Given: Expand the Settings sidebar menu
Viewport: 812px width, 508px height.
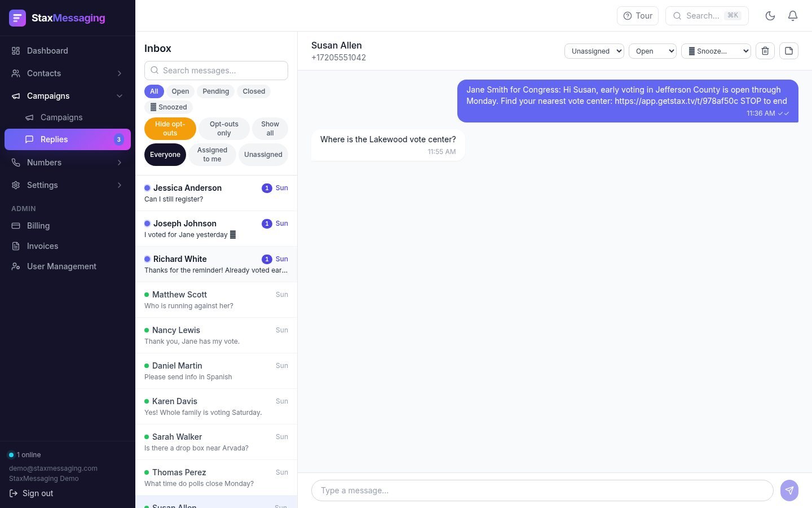Looking at the screenshot, I should coord(68,185).
